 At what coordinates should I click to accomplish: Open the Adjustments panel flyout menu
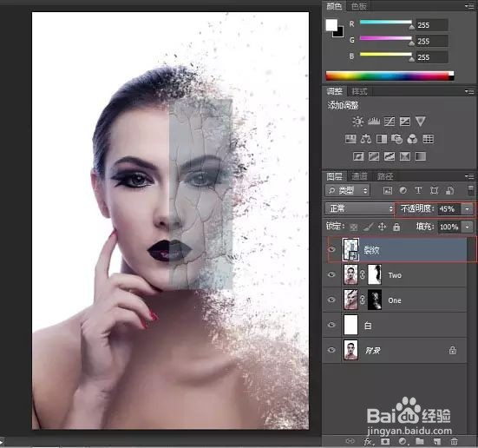pos(469,91)
